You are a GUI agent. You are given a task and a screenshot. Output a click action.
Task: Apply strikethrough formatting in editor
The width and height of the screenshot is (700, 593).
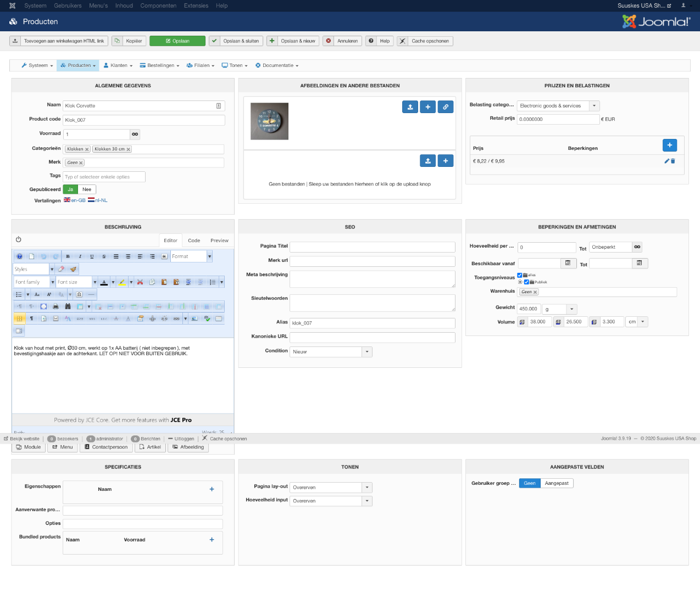pyautogui.click(x=104, y=256)
